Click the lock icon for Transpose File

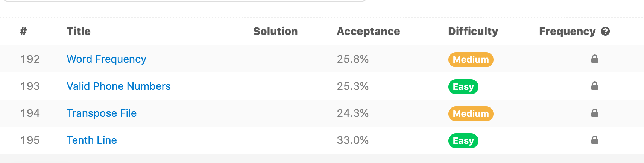point(595,113)
